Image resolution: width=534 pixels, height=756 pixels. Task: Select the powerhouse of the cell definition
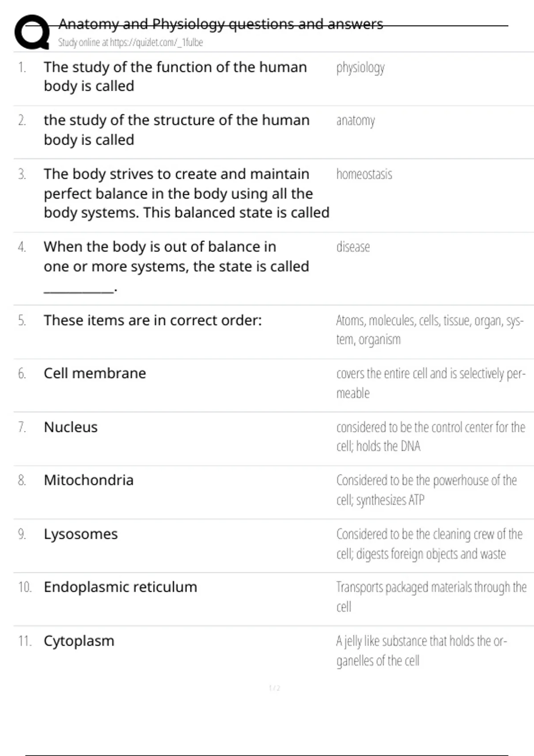tap(426, 490)
